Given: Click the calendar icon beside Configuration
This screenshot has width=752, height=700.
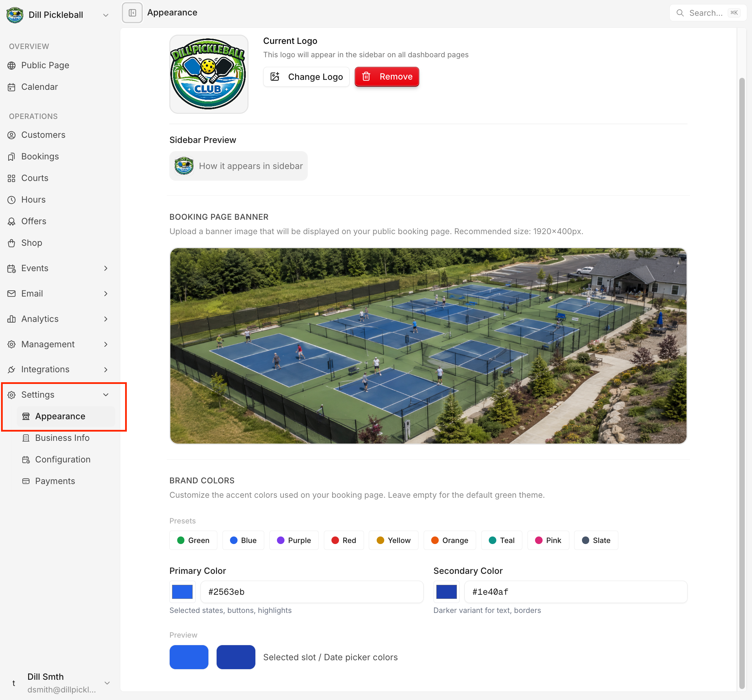Looking at the screenshot, I should 26,460.
